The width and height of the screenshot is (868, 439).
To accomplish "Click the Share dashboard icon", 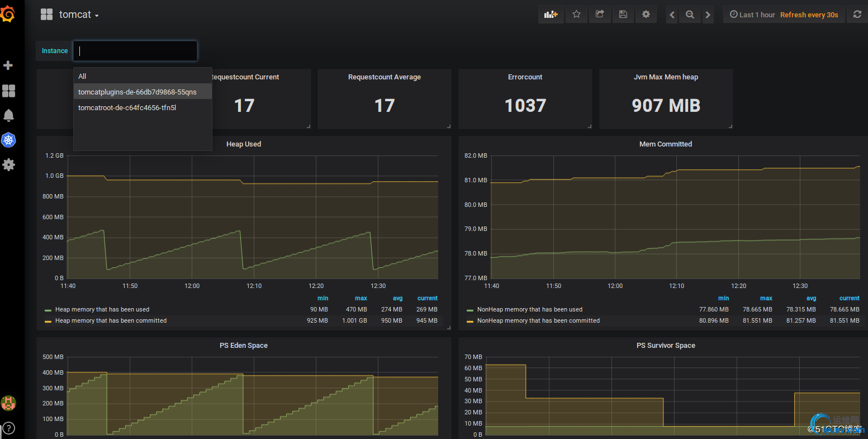I will pos(600,15).
